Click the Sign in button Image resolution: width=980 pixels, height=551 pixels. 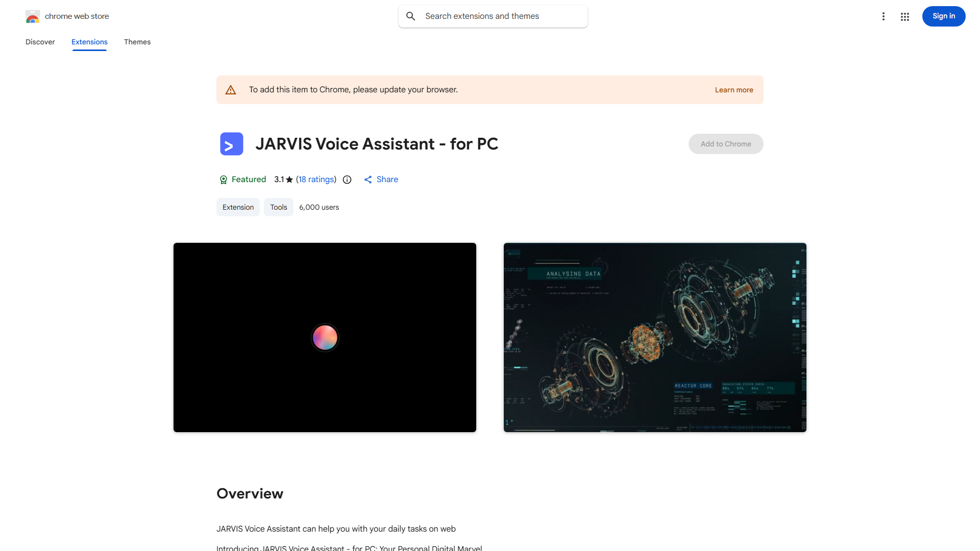point(943,16)
